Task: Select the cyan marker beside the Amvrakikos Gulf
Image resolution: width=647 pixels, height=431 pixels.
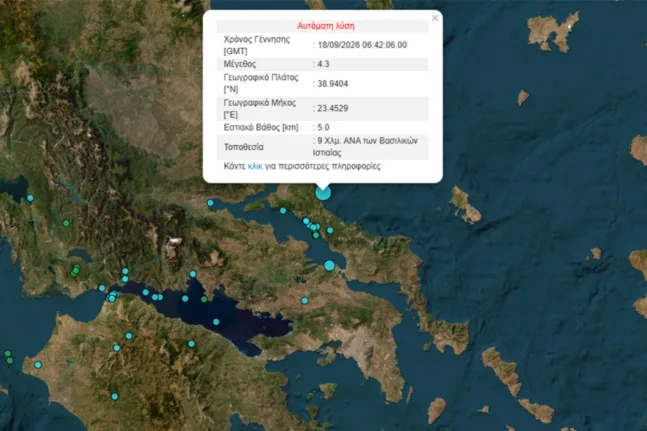Action: [30, 198]
